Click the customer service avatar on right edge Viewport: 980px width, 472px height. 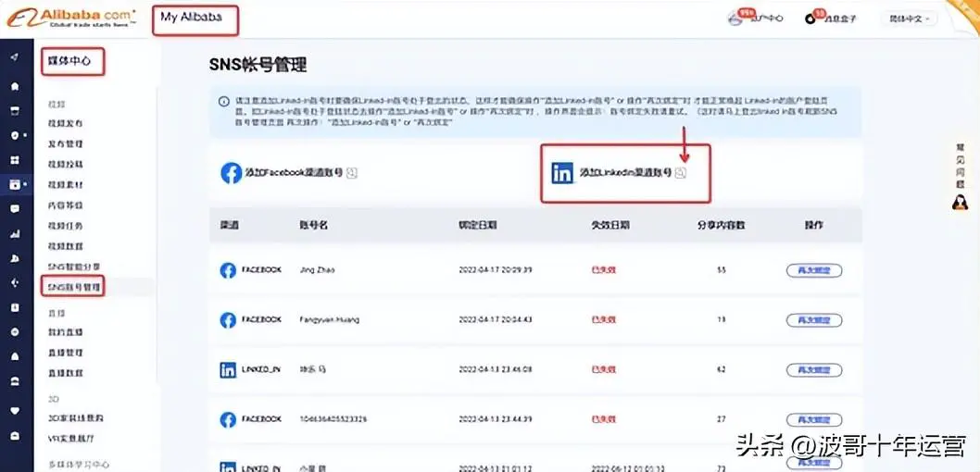[961, 201]
